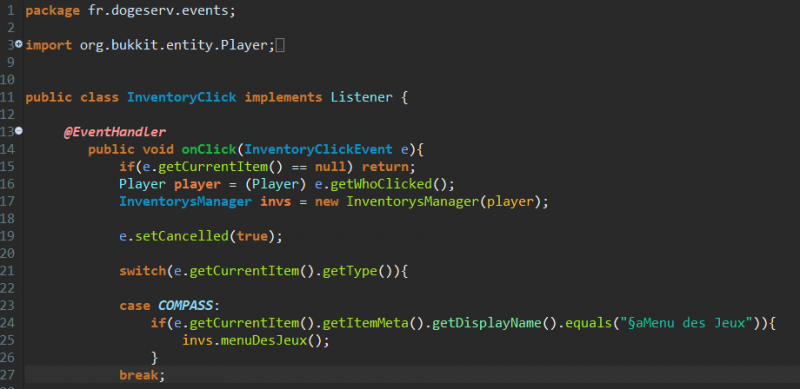Click the break keyword on line 27
The width and height of the screenshot is (800, 389).
(x=139, y=375)
